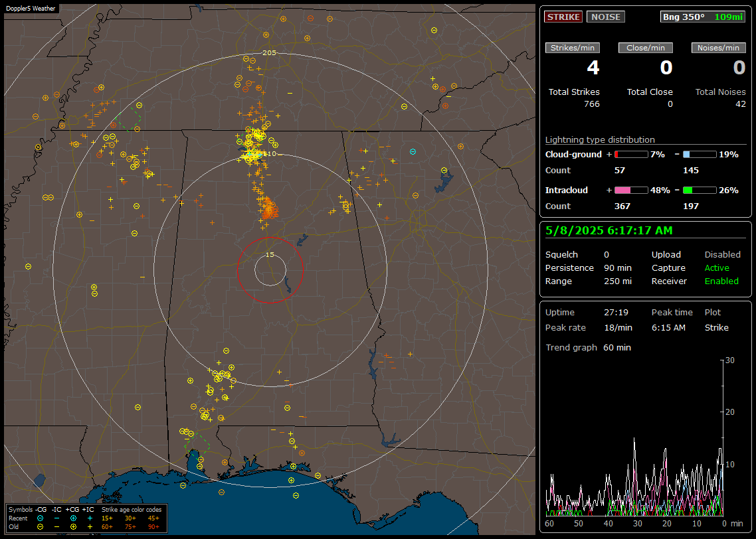Click the negative Cloud-ground 19% bar
Viewport: 756px width, 539px height.
(x=700, y=155)
